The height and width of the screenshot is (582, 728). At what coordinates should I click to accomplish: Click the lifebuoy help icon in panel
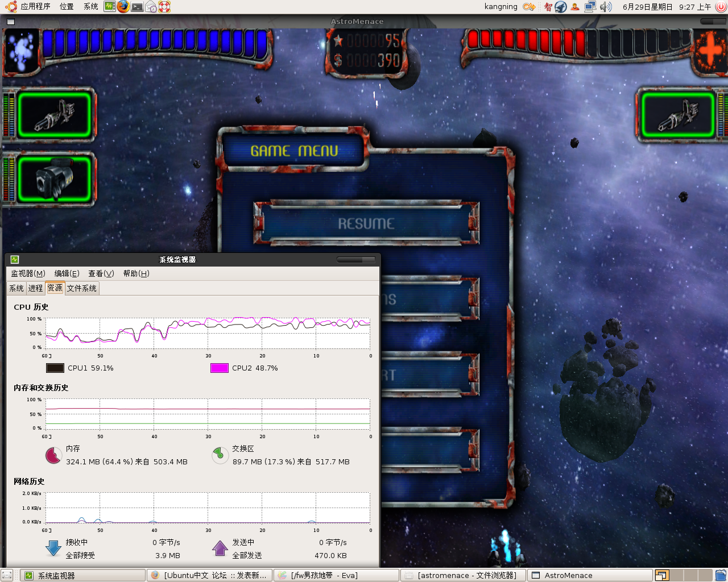pyautogui.click(x=164, y=7)
